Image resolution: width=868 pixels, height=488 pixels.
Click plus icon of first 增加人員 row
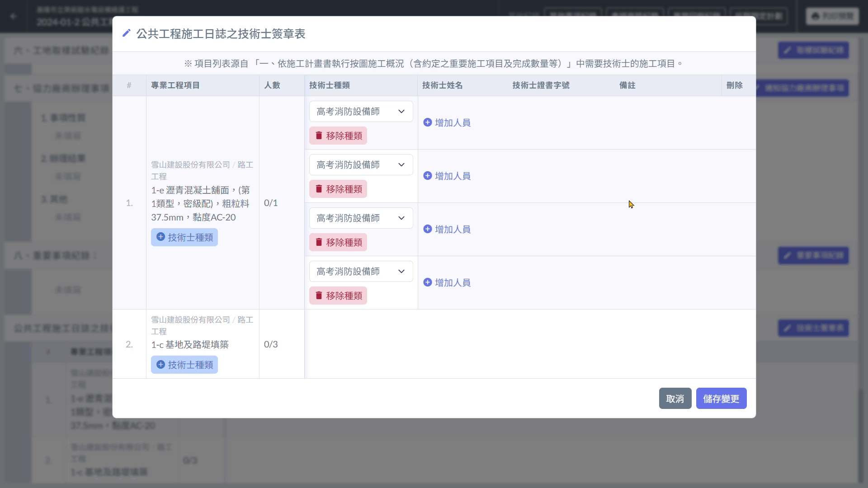tap(427, 122)
